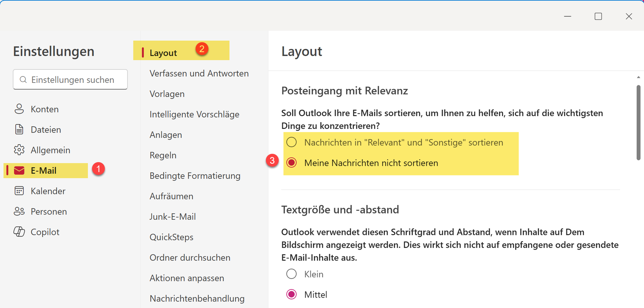Open the Regeln settings page
The image size is (644, 308).
tap(163, 155)
